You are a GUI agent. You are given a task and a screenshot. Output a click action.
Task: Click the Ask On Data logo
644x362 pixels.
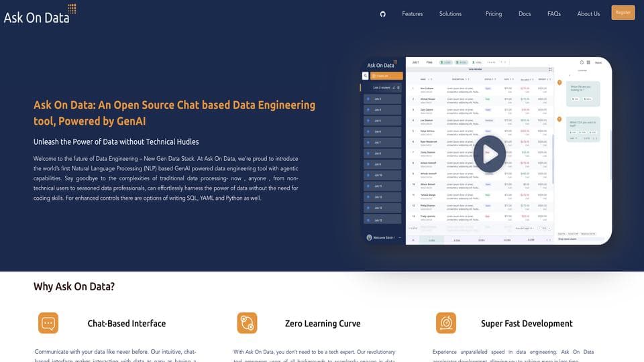coord(40,14)
